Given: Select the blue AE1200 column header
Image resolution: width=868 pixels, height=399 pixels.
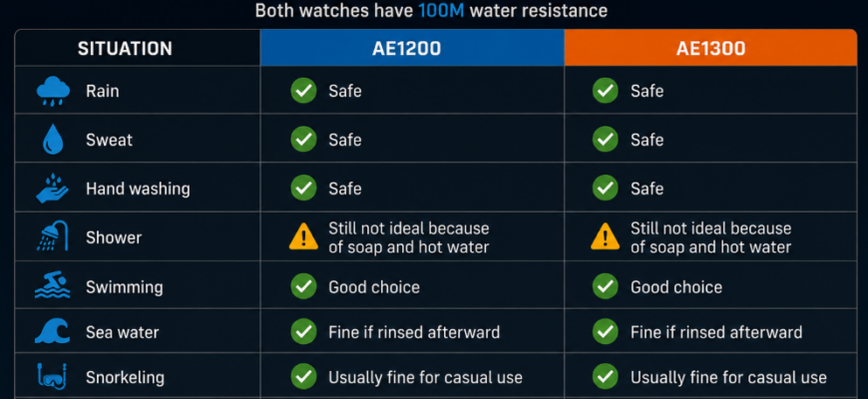Looking at the screenshot, I should (x=412, y=48).
